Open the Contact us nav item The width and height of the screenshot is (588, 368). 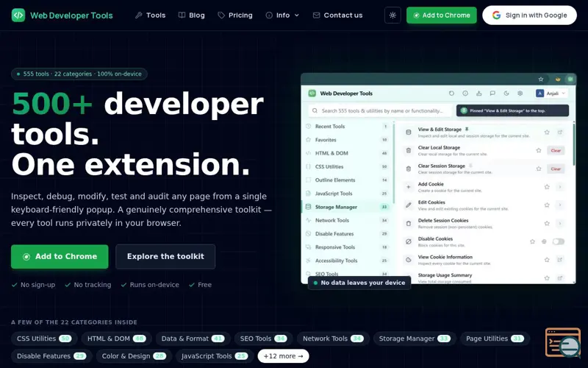point(338,15)
